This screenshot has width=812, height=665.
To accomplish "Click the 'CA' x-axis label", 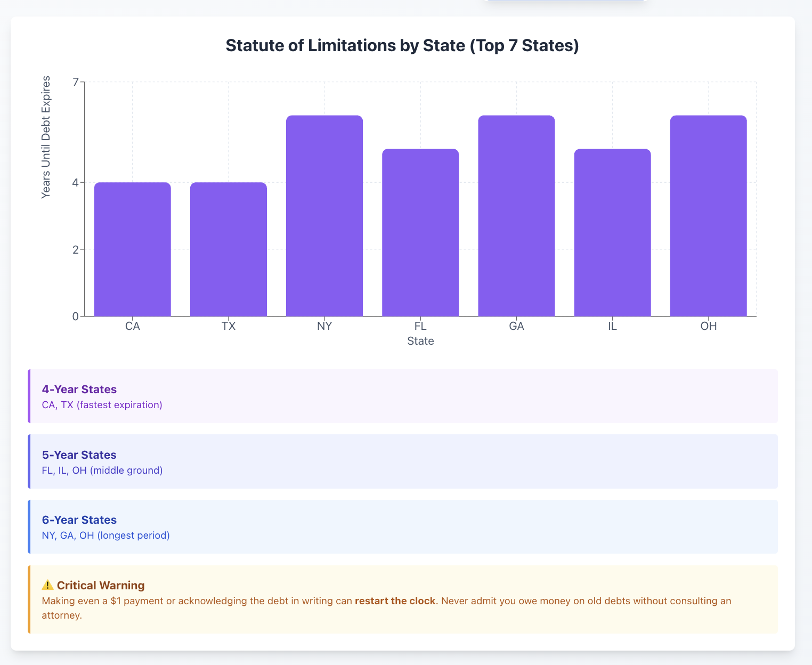I will pos(133,326).
